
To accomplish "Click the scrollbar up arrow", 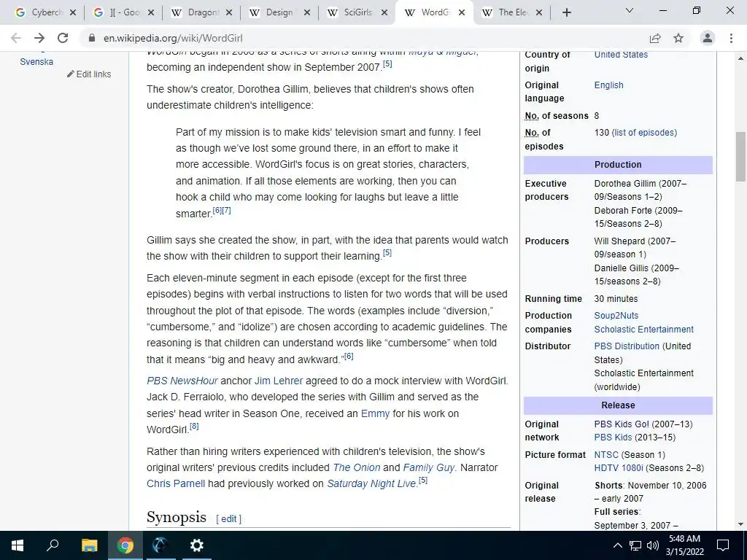I will click(x=740, y=58).
